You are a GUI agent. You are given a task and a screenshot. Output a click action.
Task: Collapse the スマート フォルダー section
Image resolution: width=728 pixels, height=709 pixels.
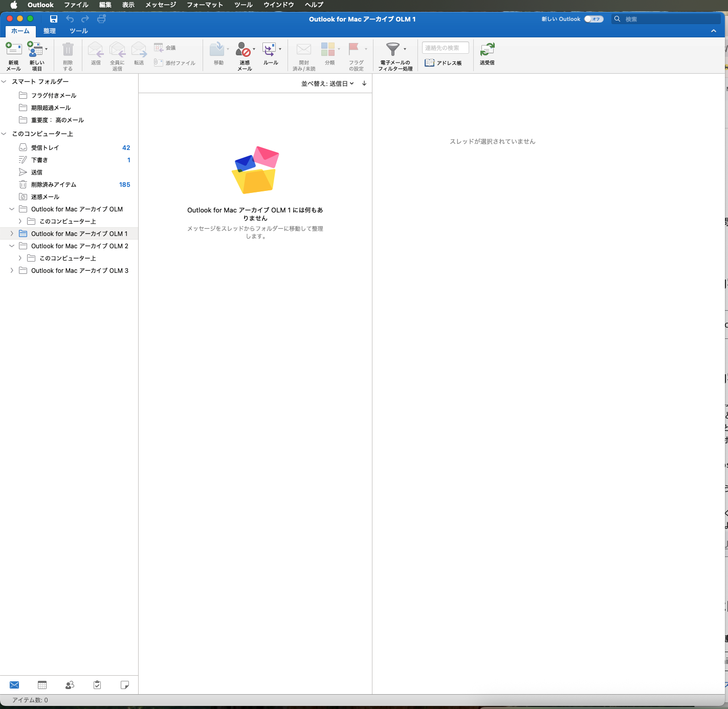[4, 81]
